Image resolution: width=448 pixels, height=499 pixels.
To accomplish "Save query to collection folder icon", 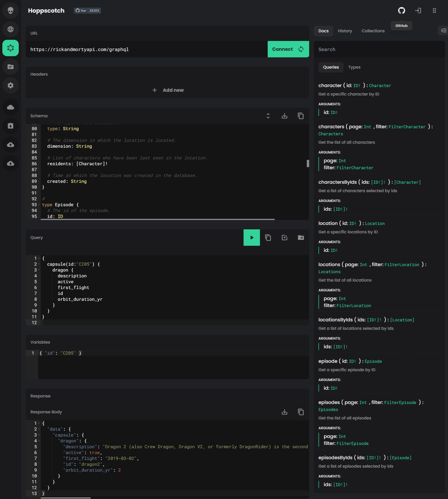I will (x=300, y=237).
